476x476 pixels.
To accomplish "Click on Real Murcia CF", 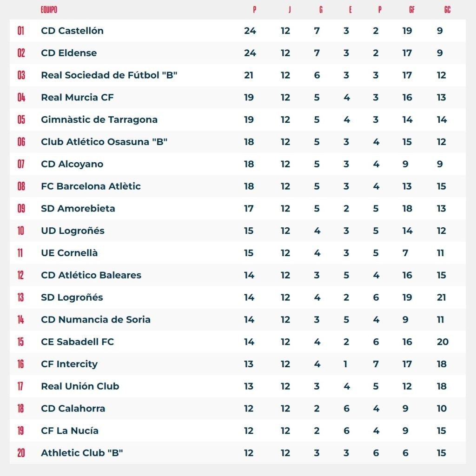I will (77, 98).
